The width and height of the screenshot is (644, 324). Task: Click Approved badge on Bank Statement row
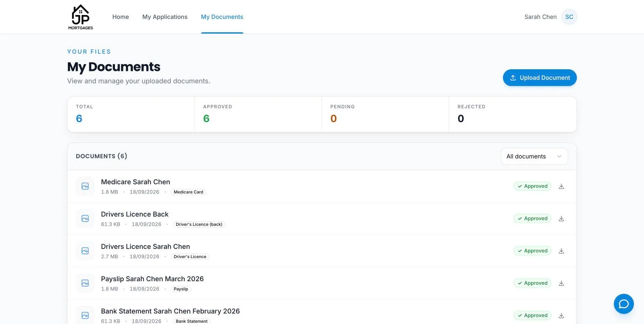coord(532,316)
